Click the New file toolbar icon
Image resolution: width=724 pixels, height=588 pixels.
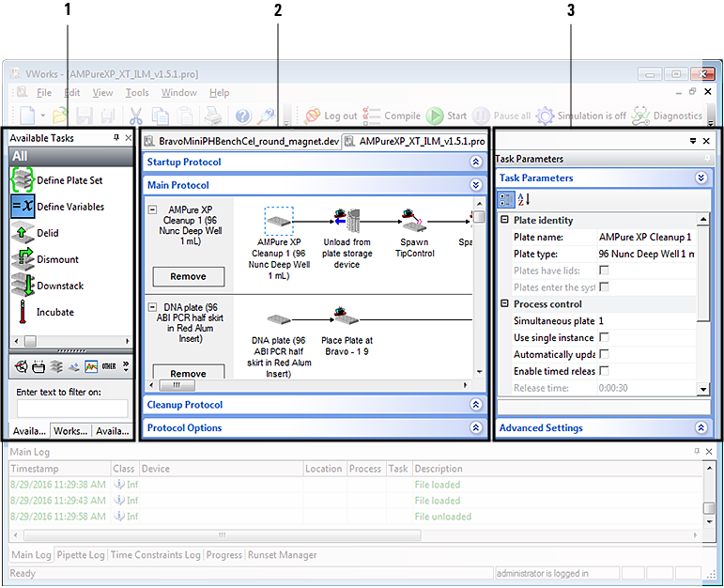(27, 116)
